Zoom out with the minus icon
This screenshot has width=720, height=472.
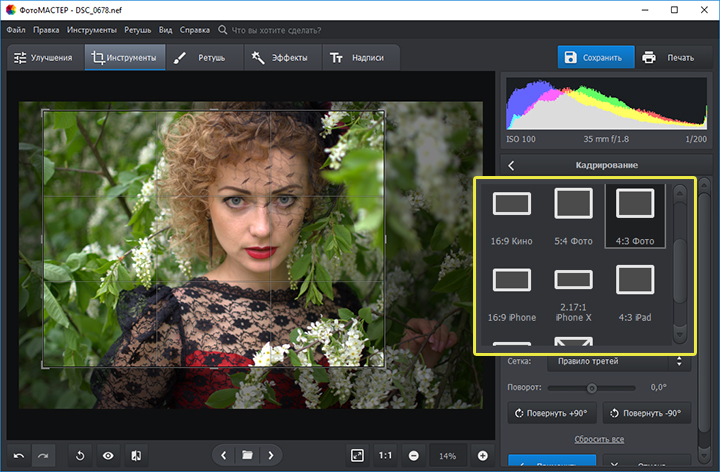pos(413,455)
